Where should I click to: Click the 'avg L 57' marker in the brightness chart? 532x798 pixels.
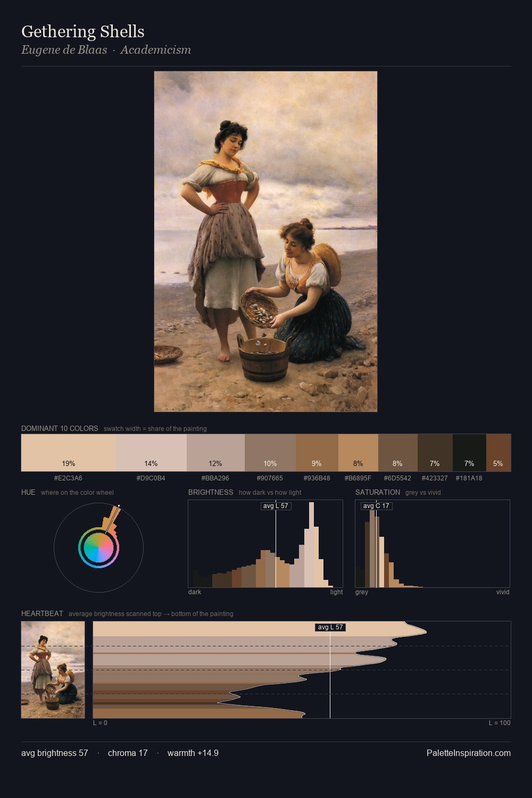coord(276,506)
